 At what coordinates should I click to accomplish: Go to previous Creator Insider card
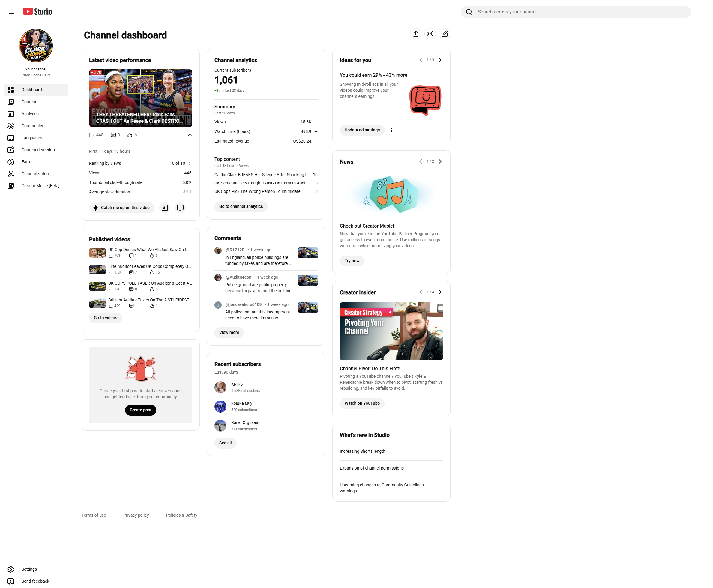[421, 292]
